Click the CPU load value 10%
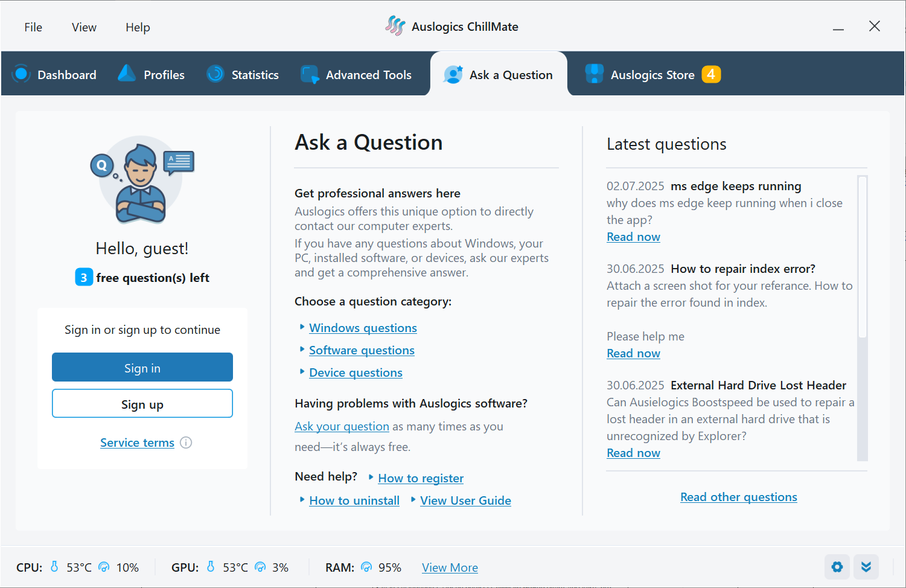906x588 pixels. pyautogui.click(x=127, y=567)
